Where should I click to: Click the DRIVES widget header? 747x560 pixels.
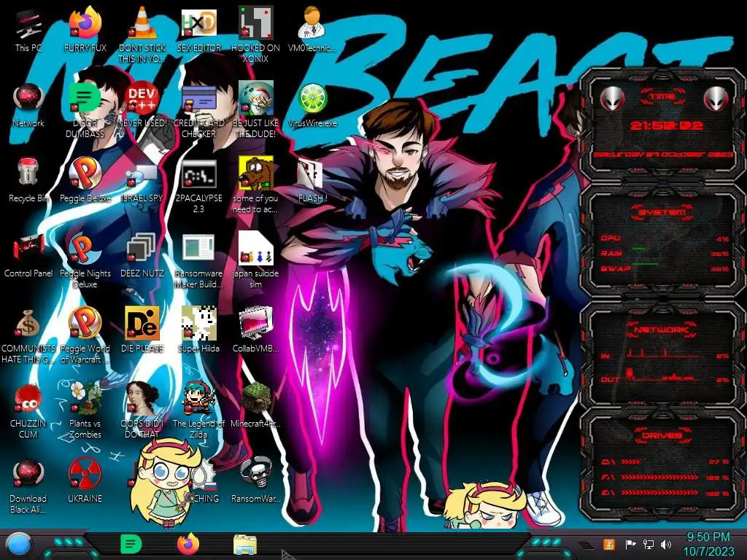[x=662, y=435]
